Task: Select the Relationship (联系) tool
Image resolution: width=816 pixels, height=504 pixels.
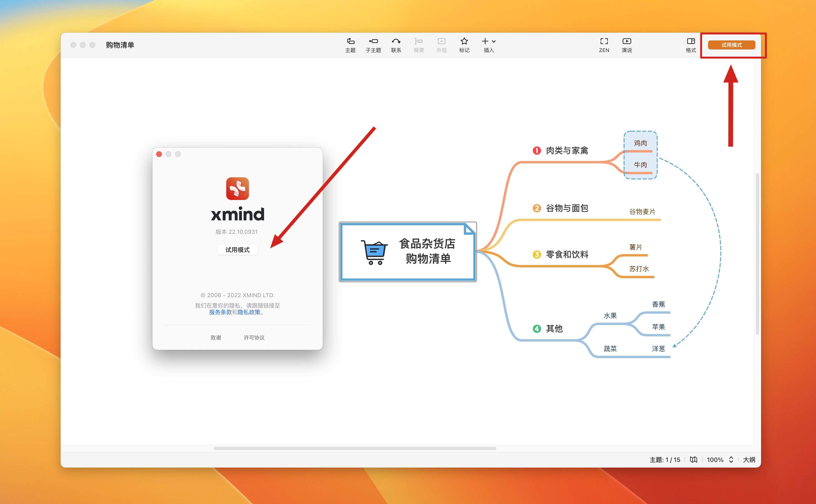Action: [x=396, y=42]
